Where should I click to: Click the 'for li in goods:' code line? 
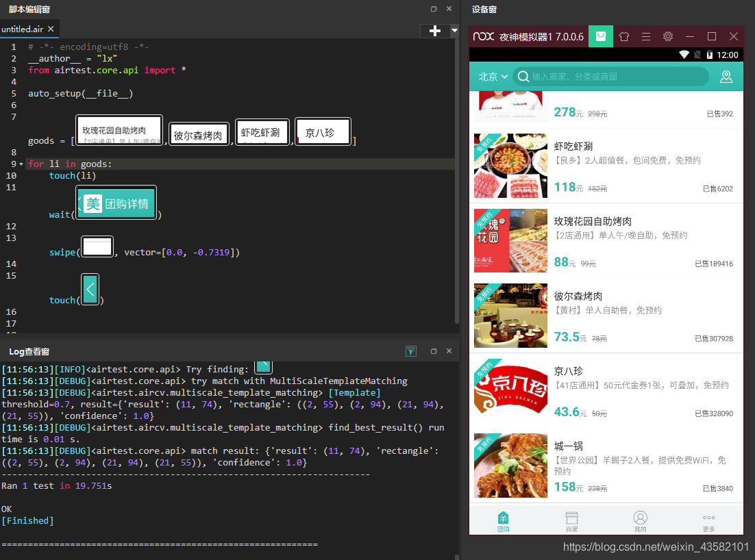tap(70, 164)
